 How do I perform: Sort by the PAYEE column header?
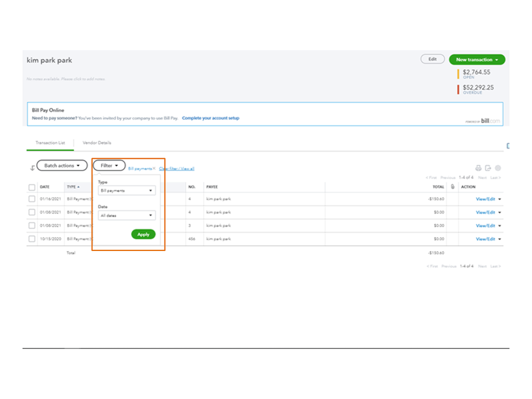[212, 187]
